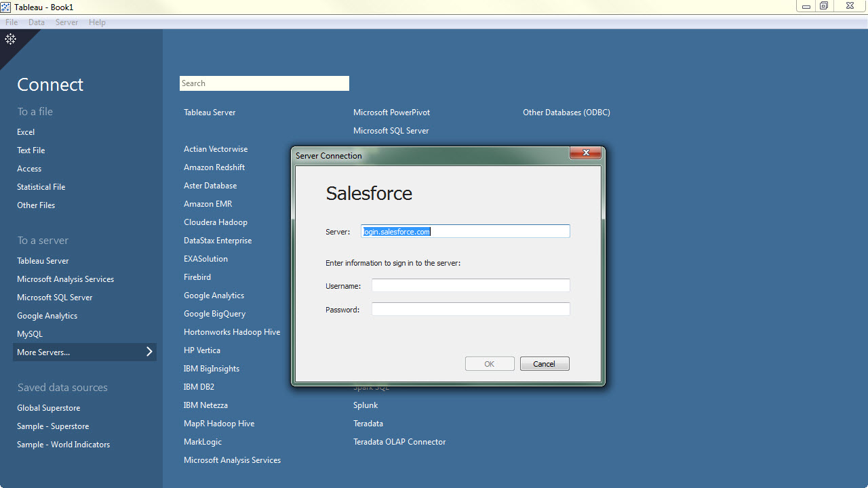This screenshot has height=488, width=868.
Task: Click the connector Search box
Action: coord(264,83)
